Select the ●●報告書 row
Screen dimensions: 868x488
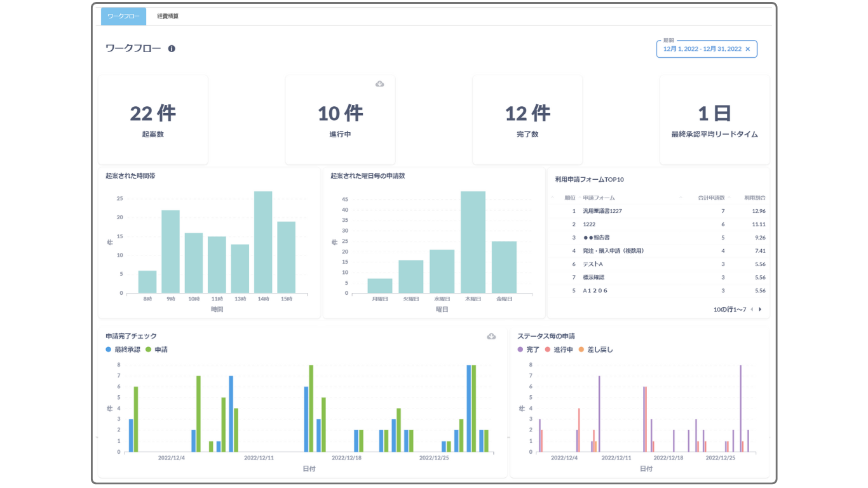point(658,238)
